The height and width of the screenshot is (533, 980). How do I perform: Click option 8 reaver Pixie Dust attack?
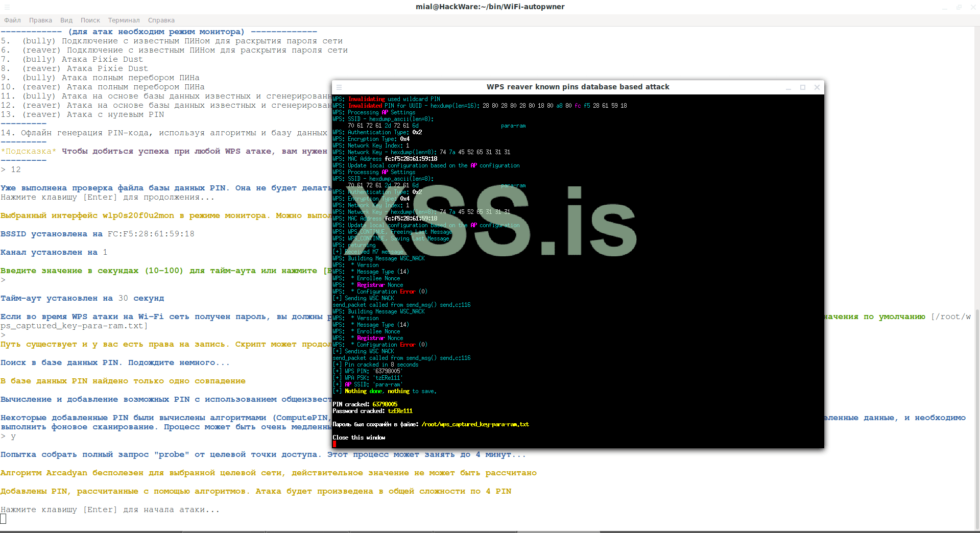[75, 69]
